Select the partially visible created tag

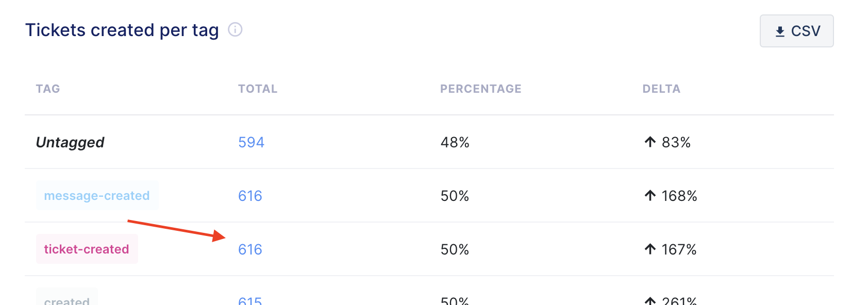[66, 298]
